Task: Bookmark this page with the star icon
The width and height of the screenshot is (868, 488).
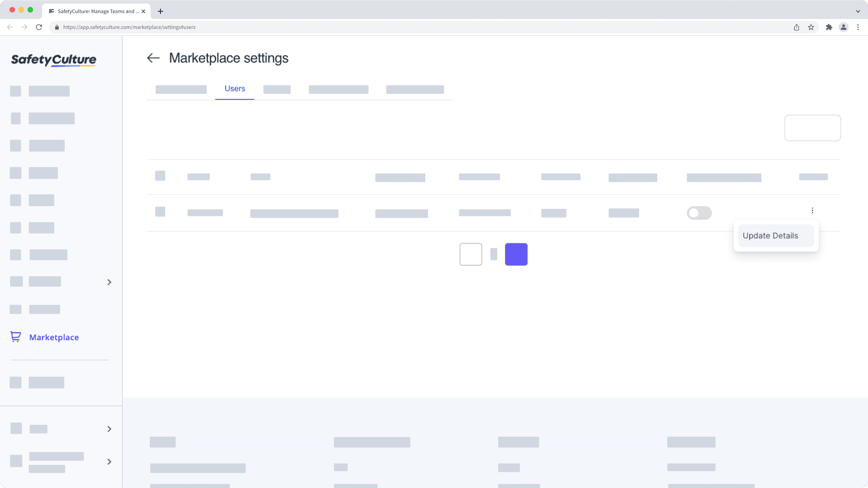Action: pos(810,27)
